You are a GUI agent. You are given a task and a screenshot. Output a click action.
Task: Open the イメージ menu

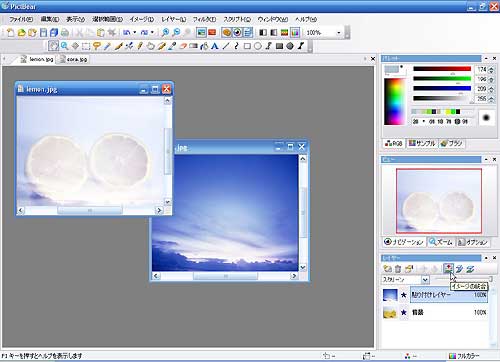tap(142, 19)
